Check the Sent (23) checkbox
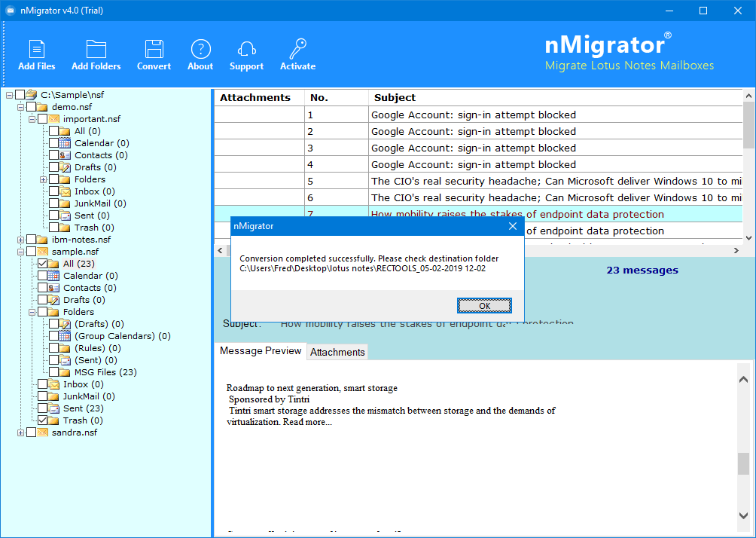 click(42, 408)
